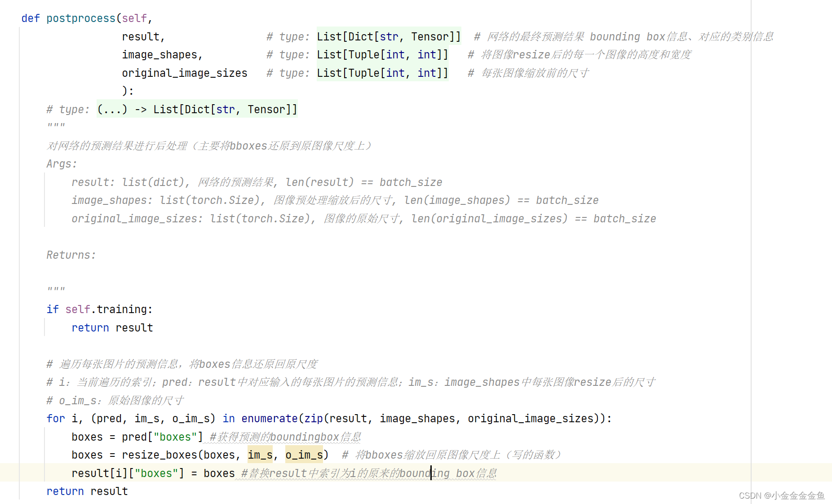Click type hint List[Dict[str, Tensor]] after result
832x504 pixels.
(389, 37)
